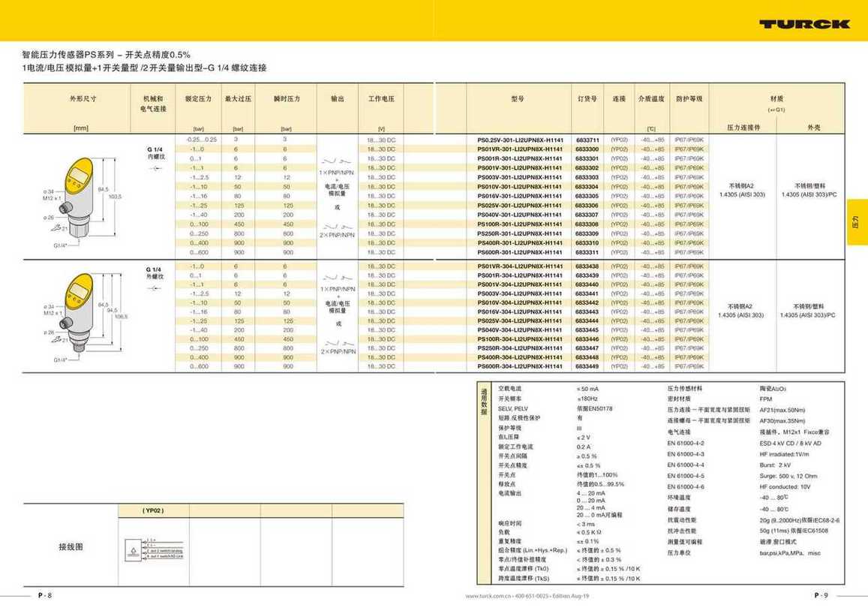The height and width of the screenshot is (614, 868).
Task: Click order number 6833302
Action: pyautogui.click(x=587, y=167)
